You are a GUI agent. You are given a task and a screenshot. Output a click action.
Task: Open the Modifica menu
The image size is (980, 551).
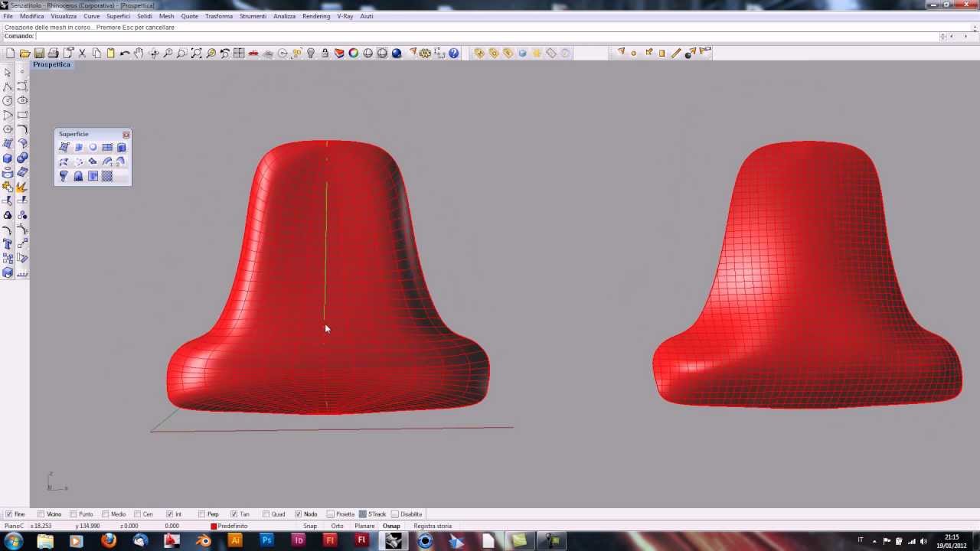click(x=31, y=16)
